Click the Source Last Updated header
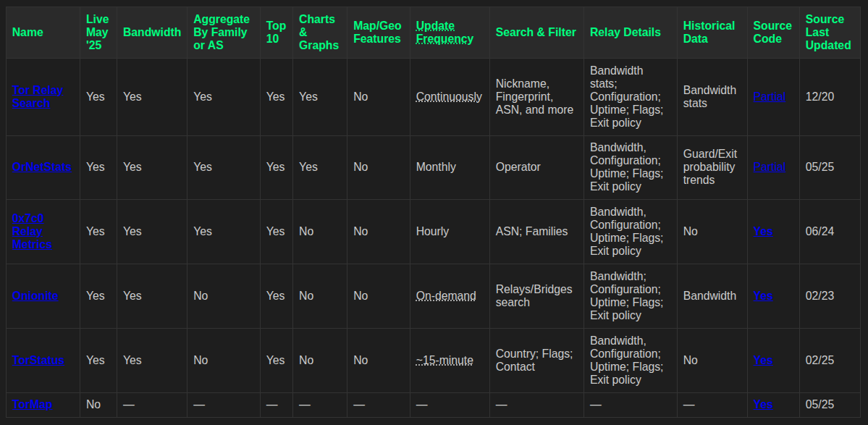The image size is (868, 425). (x=828, y=32)
